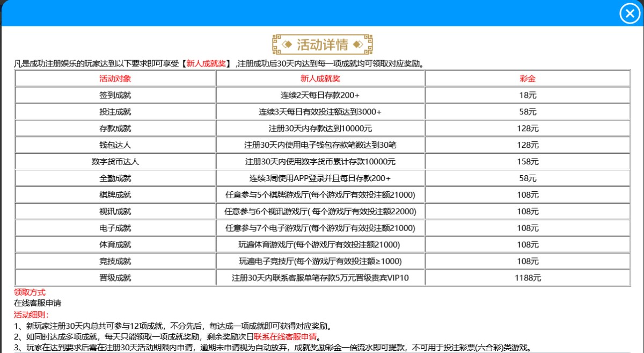The width and height of the screenshot is (644, 353).
Task: Select the 任意参与7个电子游戏厅 requirement cell
Action: click(x=320, y=228)
